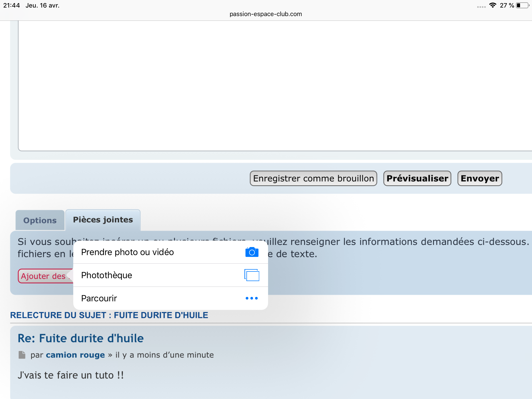Tap the three-dots Parcourir icon
This screenshot has width=532, height=399.
pyautogui.click(x=252, y=298)
